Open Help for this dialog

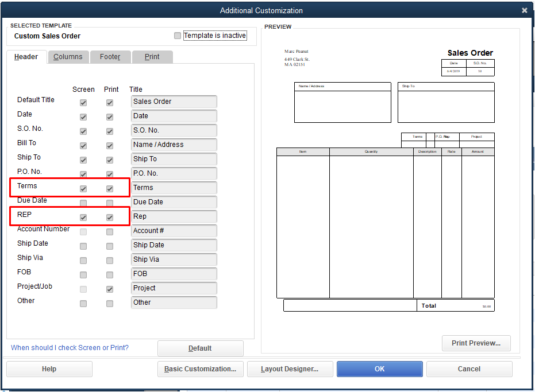49,369
